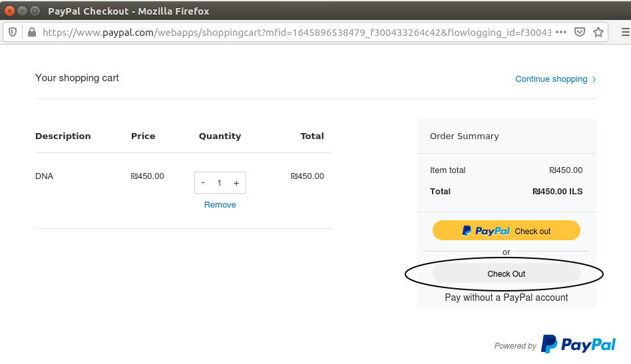The image size is (631, 364).
Task: Click the PayPal logo in footer
Action: pos(578,344)
